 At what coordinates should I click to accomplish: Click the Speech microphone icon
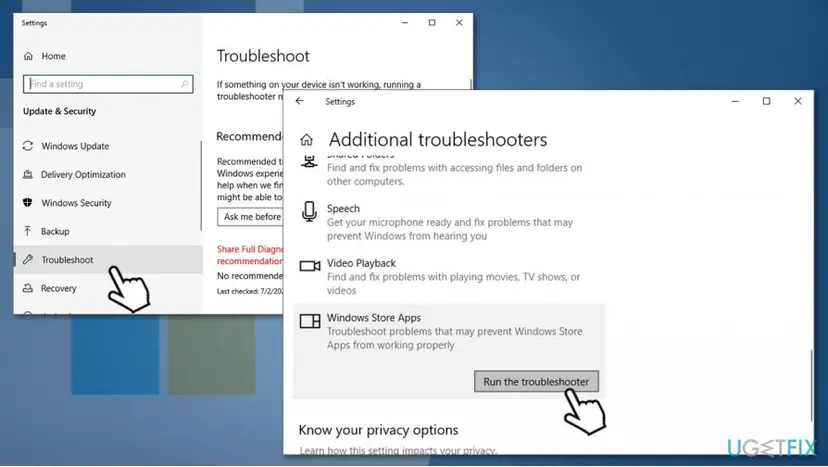[309, 211]
